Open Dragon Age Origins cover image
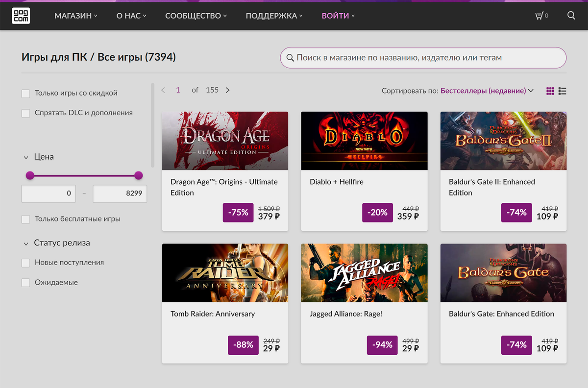This screenshot has width=588, height=388. 225,141
